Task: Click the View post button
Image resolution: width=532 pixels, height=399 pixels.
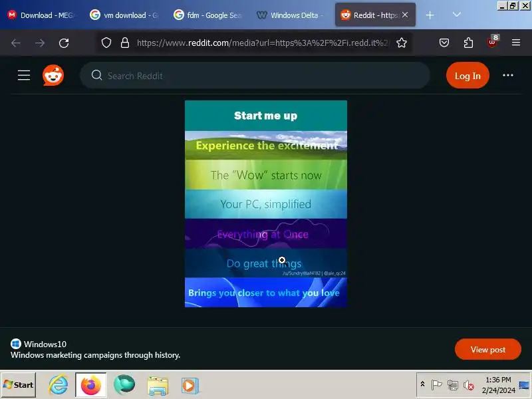Action: [488, 349]
